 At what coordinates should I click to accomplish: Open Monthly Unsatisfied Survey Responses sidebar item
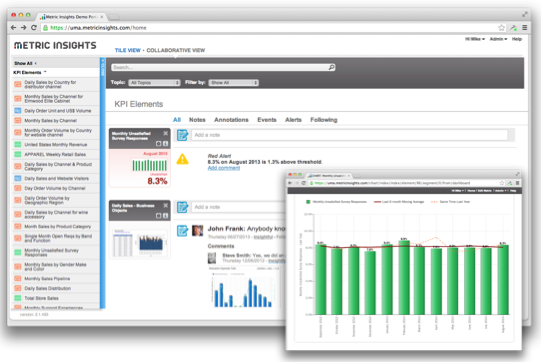coord(56,252)
